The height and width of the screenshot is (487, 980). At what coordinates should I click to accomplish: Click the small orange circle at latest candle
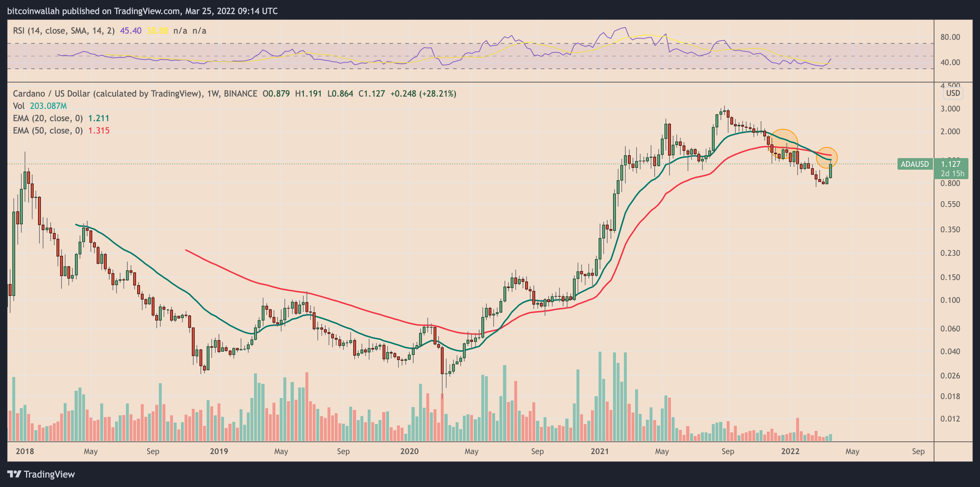tap(827, 157)
